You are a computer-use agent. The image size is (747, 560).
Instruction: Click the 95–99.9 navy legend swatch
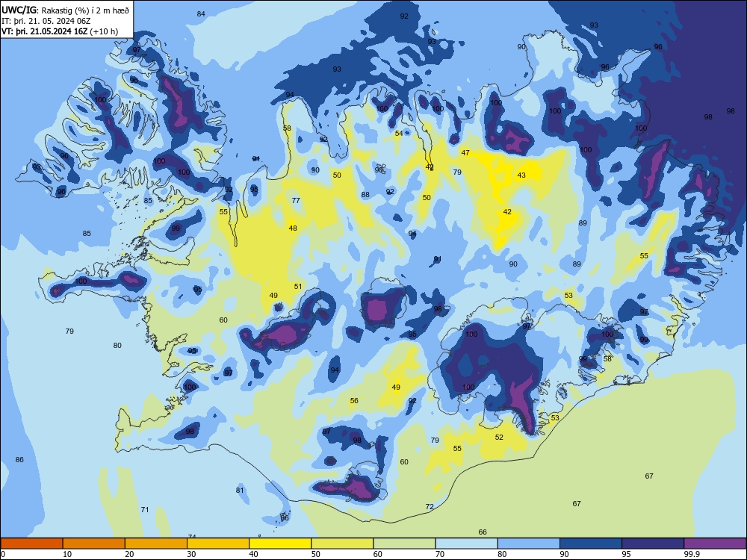pos(653,544)
